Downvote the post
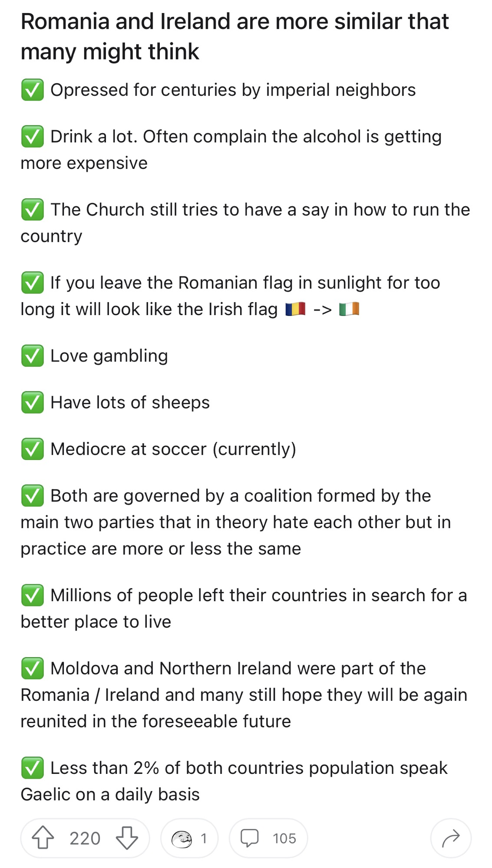The height and width of the screenshot is (868, 492). tap(126, 838)
